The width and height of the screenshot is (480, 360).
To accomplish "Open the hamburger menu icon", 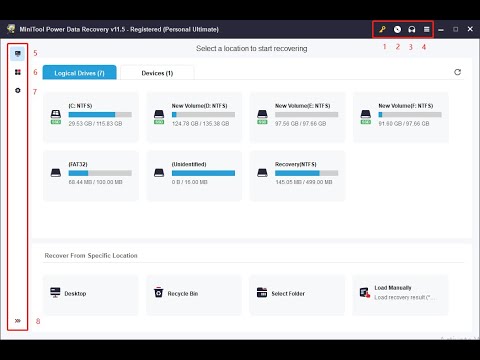I will coord(426,29).
